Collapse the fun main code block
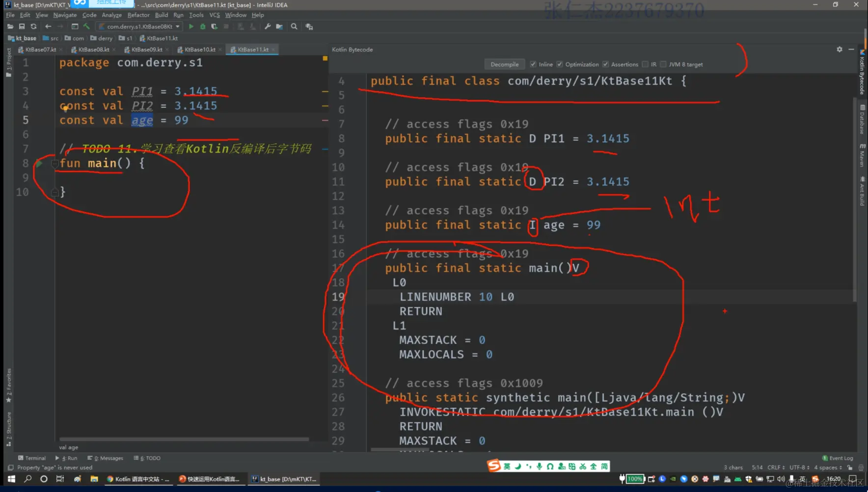 (54, 163)
